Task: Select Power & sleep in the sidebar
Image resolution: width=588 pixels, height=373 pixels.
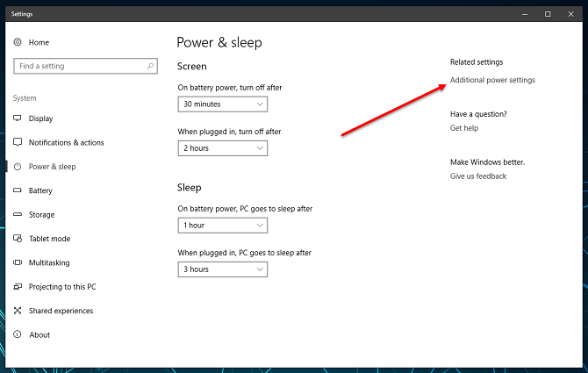Action: (x=52, y=167)
